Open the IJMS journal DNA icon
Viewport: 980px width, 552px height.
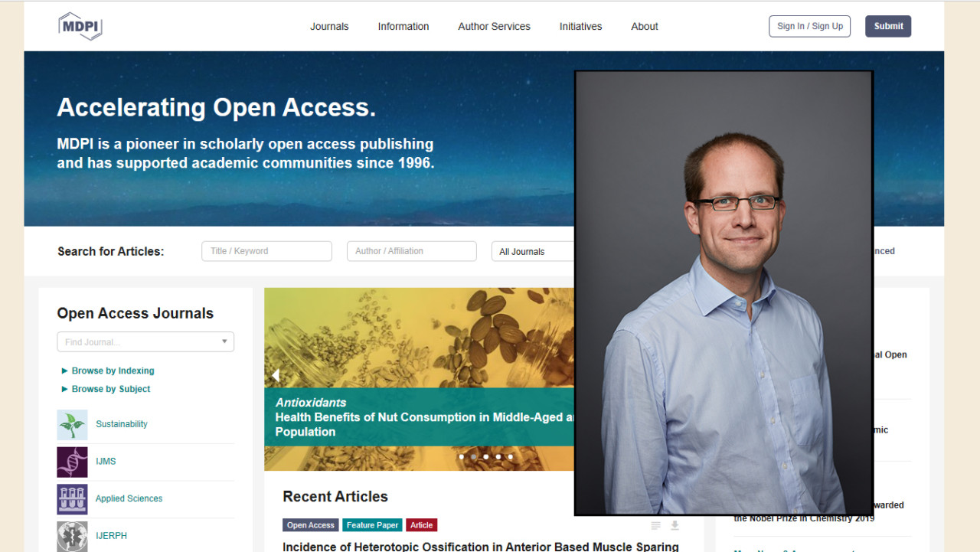pyautogui.click(x=72, y=462)
